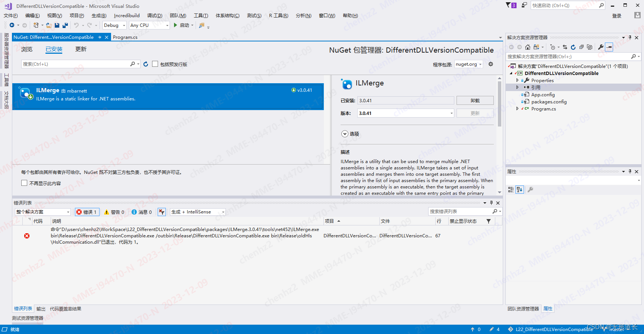Open the Debug configuration dropdown
Screen dimensions: 644x334
[114, 25]
